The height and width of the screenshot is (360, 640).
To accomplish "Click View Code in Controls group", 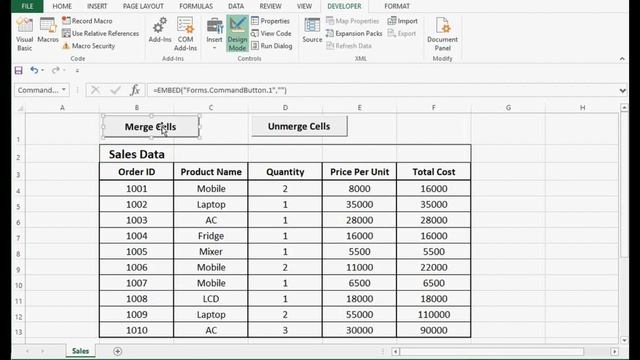I will tap(271, 33).
